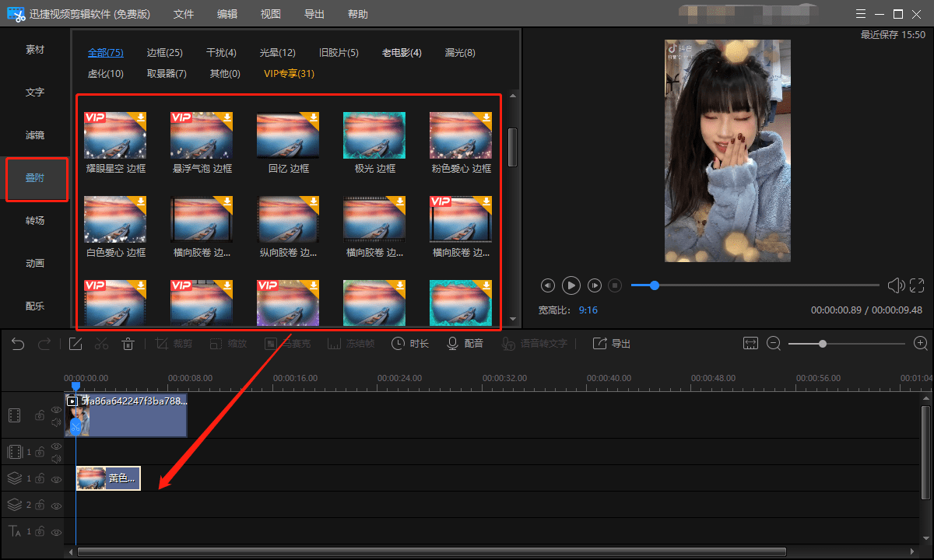Enter fullscreen preview mode
This screenshot has width=934, height=560.
[x=917, y=285]
